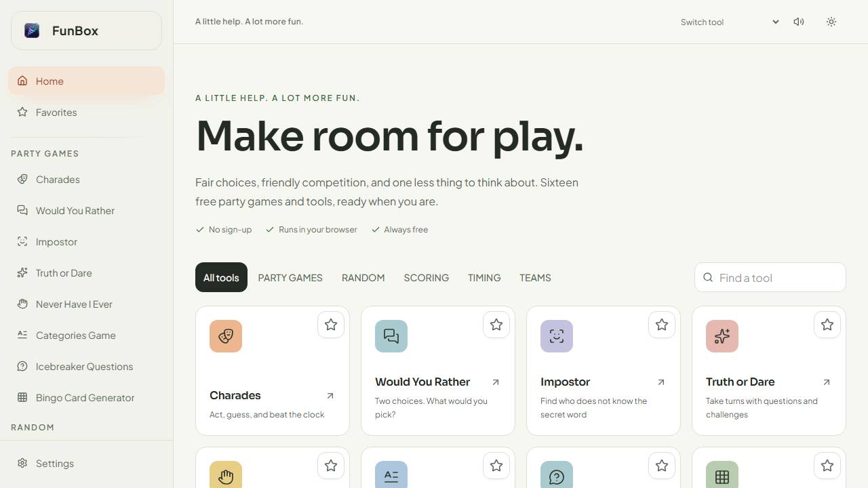This screenshot has height=488, width=868.
Task: Toggle the light/dark theme sun button
Action: pyautogui.click(x=831, y=22)
